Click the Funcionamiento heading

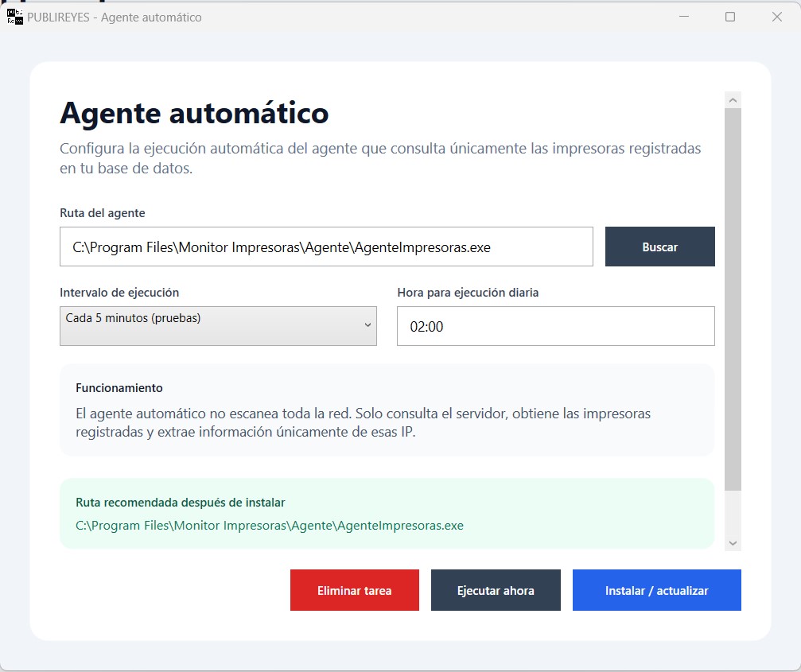(119, 387)
